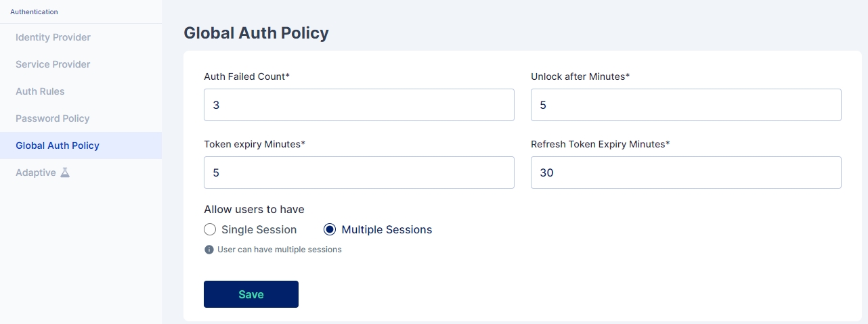Click the flask icon beside Adaptive

[x=65, y=172]
